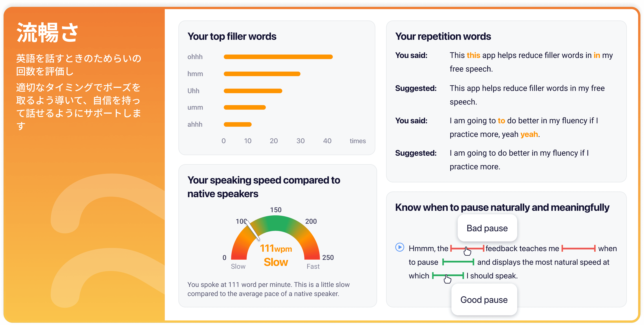Click the umm filler word bar
644x325 pixels.
click(x=244, y=107)
